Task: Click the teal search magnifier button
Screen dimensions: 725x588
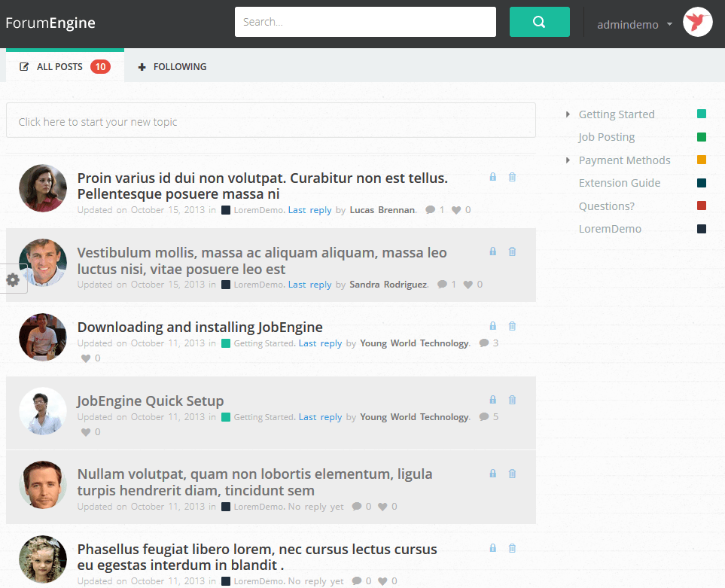Action: (x=539, y=22)
